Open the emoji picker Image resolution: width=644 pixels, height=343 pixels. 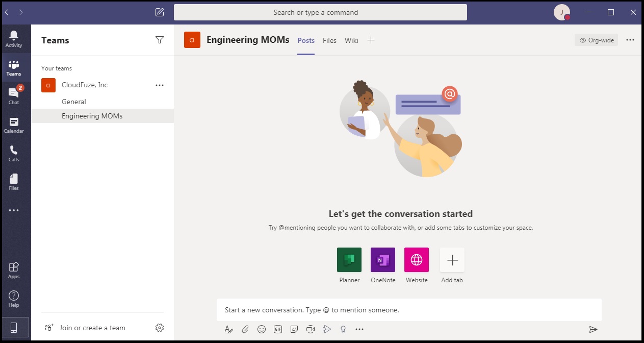coord(262,329)
